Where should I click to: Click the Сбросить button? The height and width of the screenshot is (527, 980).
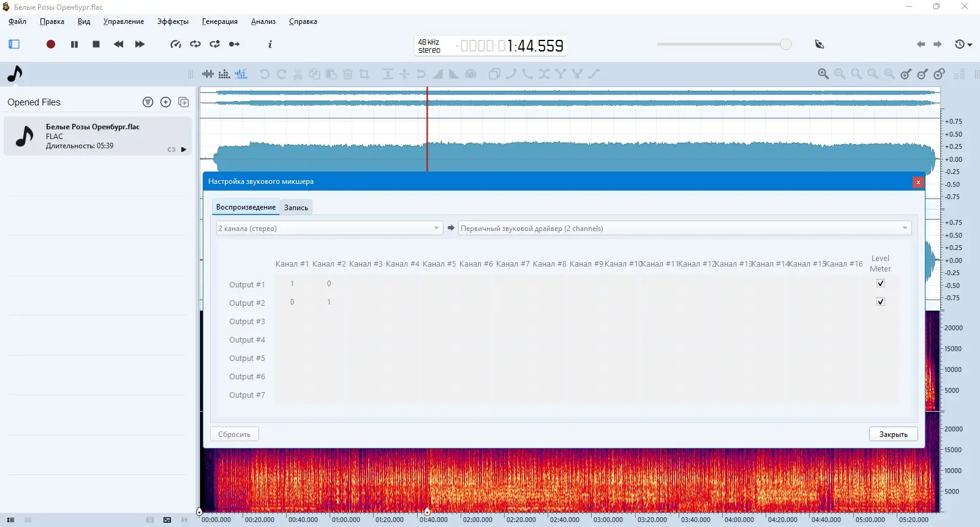(x=235, y=434)
